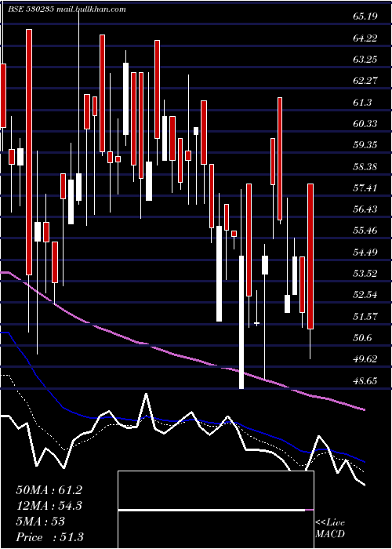Viewport: 392px width, 549px height.
Task: Click the 5MA : 53 readout
Action: (41, 522)
